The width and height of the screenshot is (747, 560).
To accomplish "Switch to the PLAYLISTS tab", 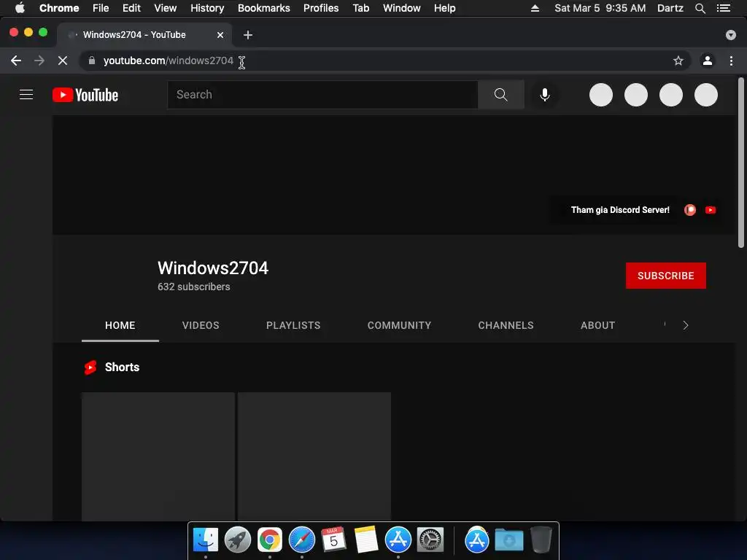I will pos(293,325).
